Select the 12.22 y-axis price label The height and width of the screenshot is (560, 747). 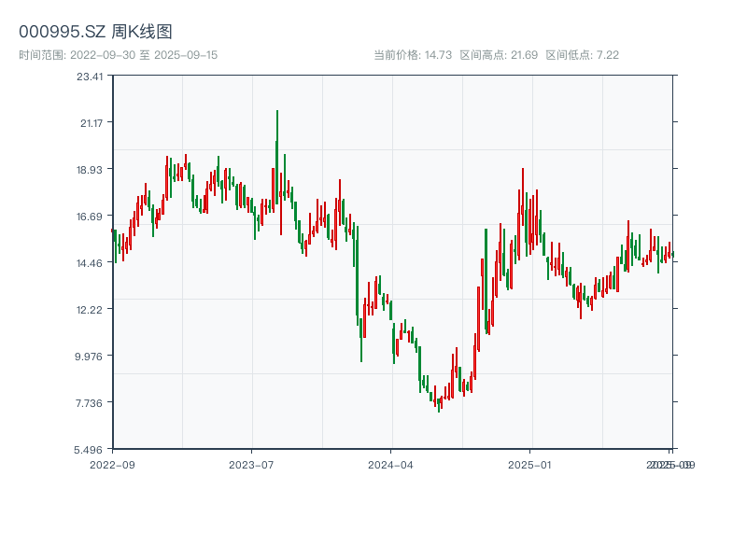(91, 309)
